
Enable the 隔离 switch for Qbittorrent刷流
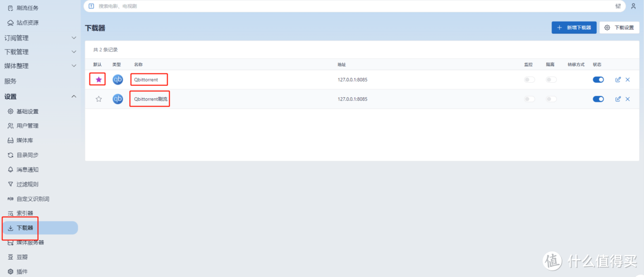click(x=551, y=99)
